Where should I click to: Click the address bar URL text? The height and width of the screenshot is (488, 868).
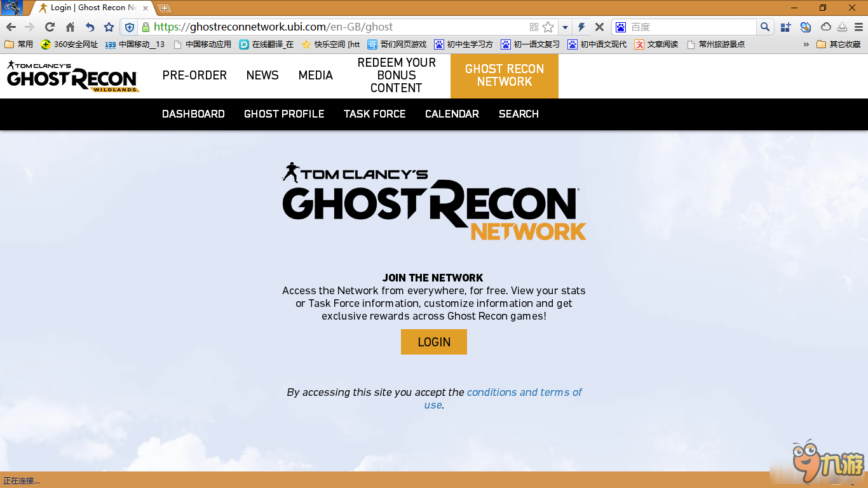point(273,27)
